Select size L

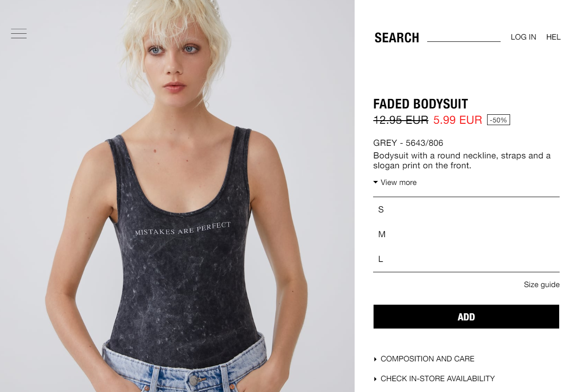tap(466, 259)
